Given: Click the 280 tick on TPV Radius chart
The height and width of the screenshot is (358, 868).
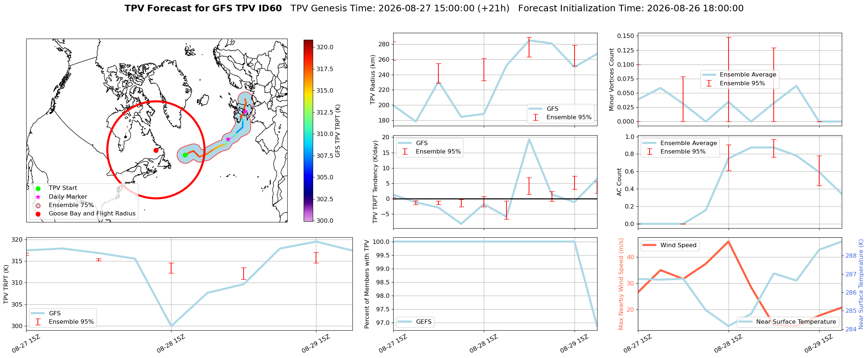Looking at the screenshot, I should (384, 44).
